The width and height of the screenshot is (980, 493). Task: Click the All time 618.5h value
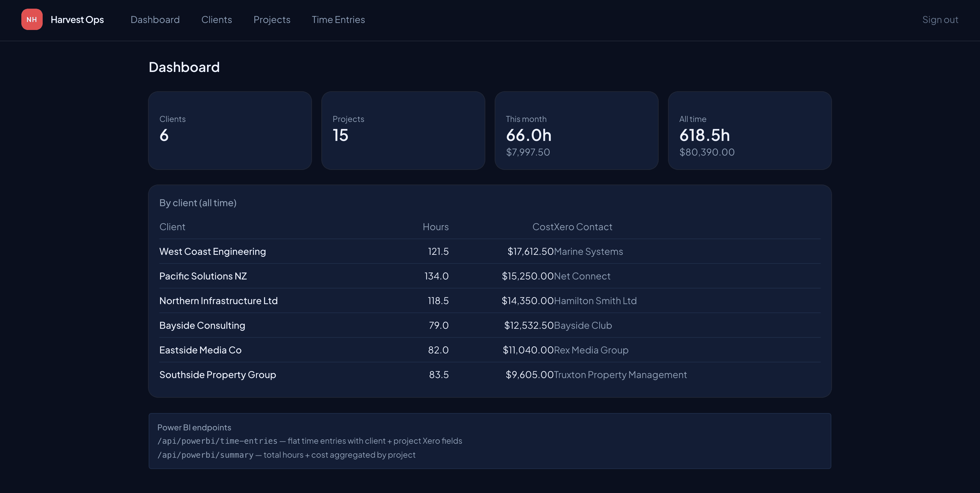coord(704,135)
